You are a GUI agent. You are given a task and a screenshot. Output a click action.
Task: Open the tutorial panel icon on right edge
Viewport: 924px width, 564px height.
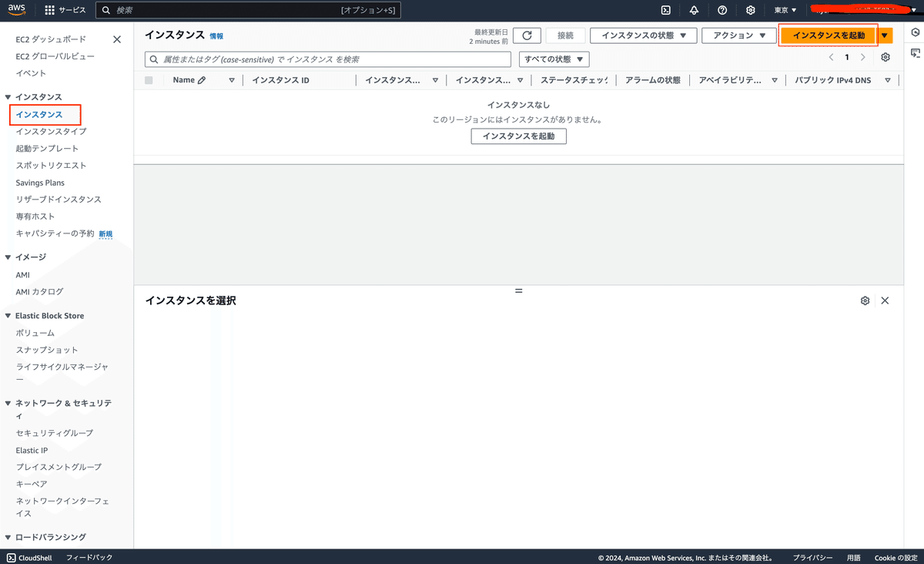tap(916, 53)
